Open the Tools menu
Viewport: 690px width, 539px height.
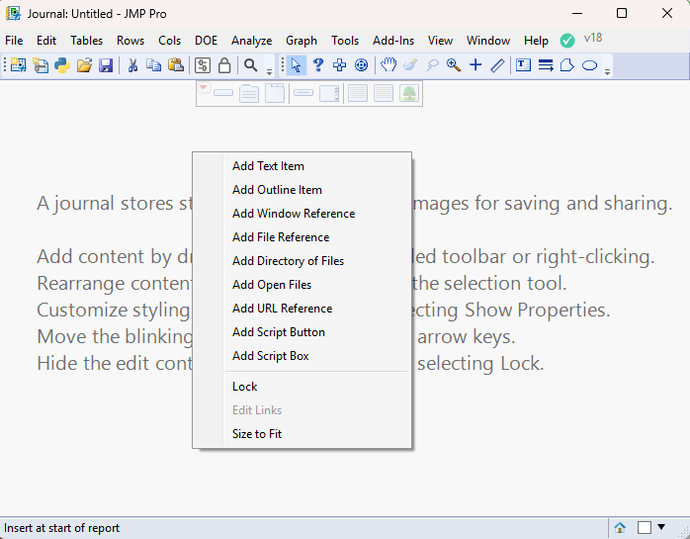[x=345, y=40]
